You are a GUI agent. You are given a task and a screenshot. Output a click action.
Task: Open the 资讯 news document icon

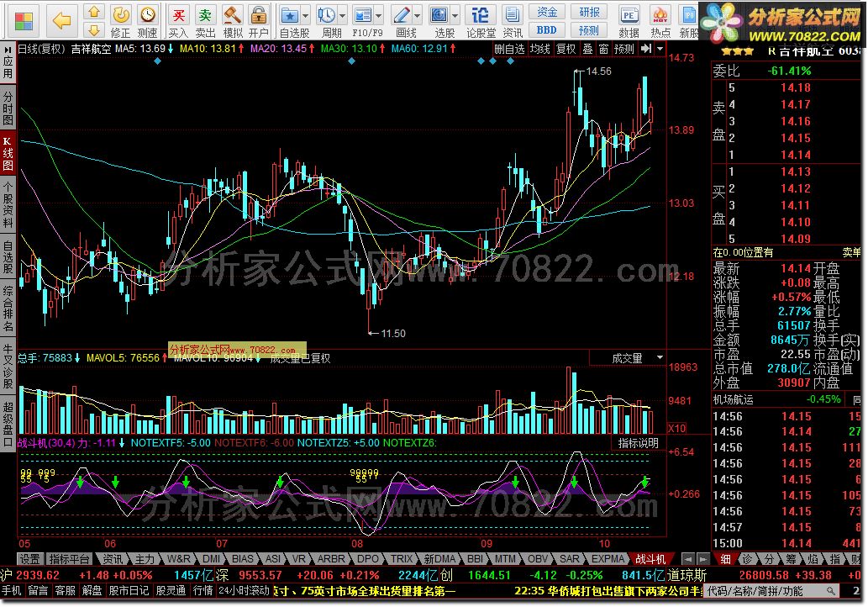513,21
